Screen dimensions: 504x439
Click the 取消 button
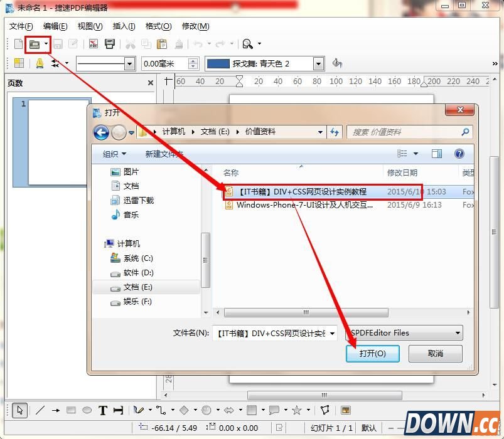pos(435,354)
